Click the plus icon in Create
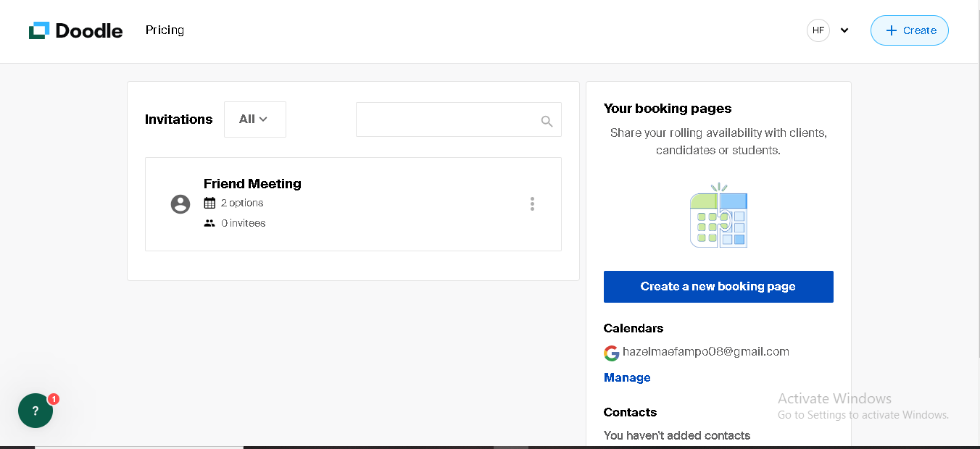 tap(892, 30)
